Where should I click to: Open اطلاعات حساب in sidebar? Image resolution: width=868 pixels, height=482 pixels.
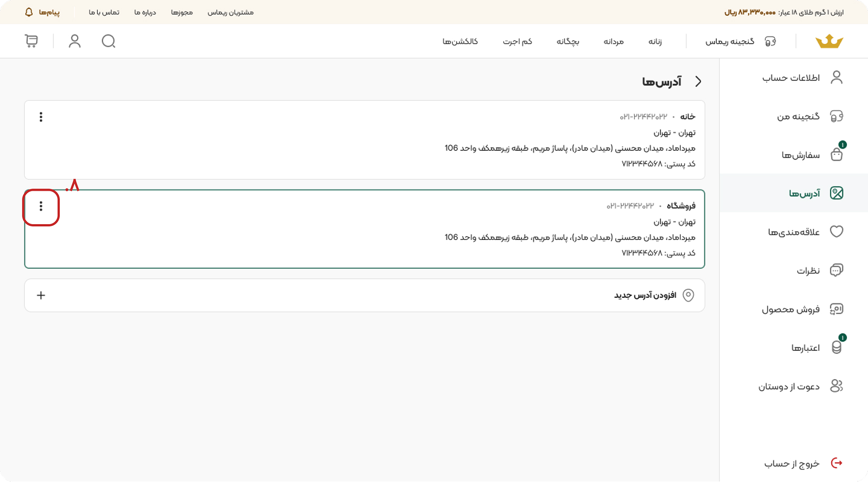coord(791,78)
